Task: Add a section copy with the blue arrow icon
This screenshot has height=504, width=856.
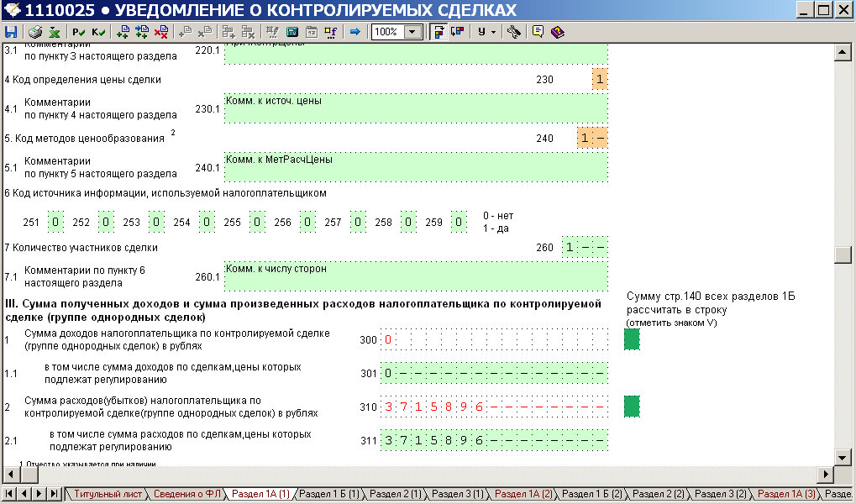Action: pyautogui.click(x=142, y=32)
